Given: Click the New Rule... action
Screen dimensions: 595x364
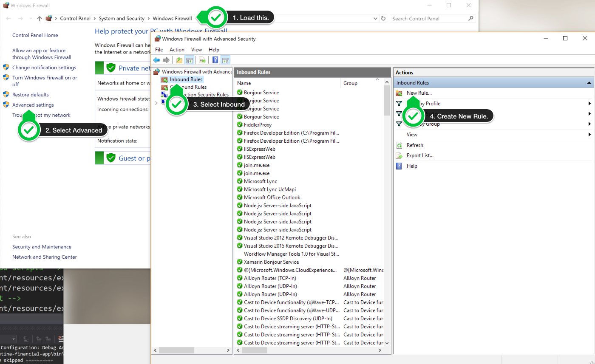Looking at the screenshot, I should pyautogui.click(x=419, y=93).
